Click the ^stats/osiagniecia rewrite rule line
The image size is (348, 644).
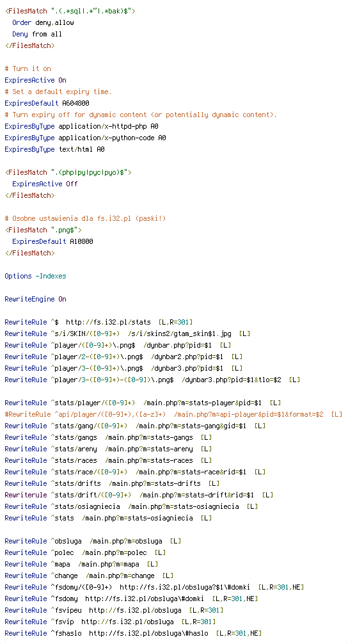tap(132, 506)
